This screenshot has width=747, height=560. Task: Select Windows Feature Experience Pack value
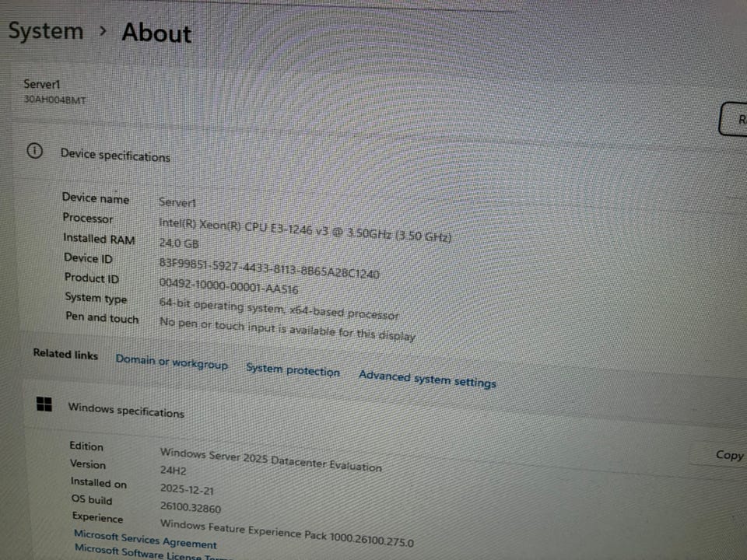pyautogui.click(x=287, y=533)
